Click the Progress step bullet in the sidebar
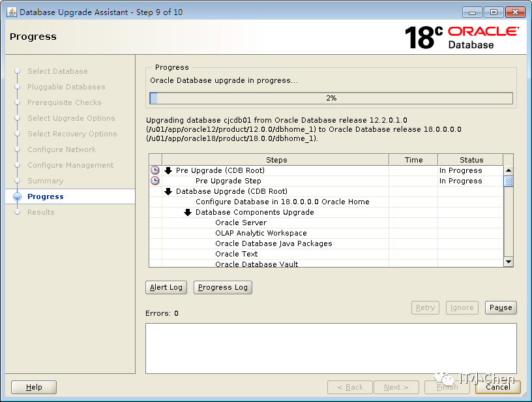 17,196
